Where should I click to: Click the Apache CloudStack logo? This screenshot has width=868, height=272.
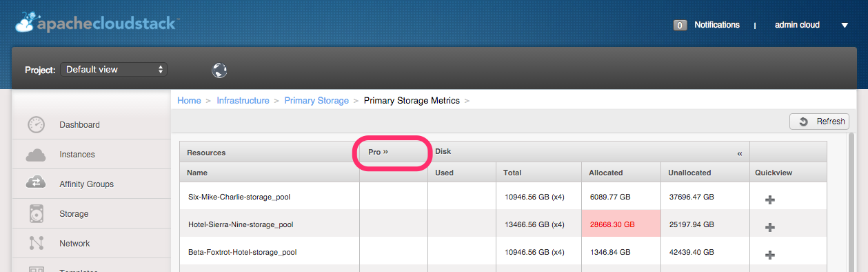point(97,24)
